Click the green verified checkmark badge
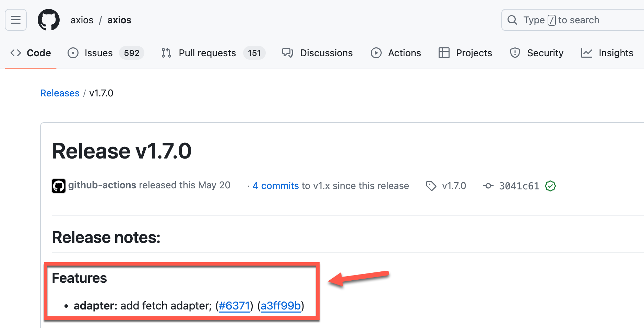 coord(550,186)
